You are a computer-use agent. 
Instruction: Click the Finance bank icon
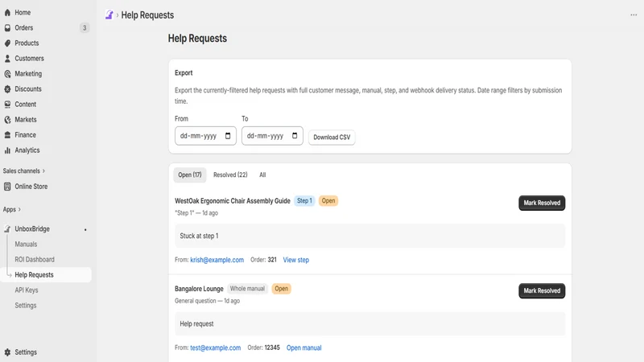point(7,135)
